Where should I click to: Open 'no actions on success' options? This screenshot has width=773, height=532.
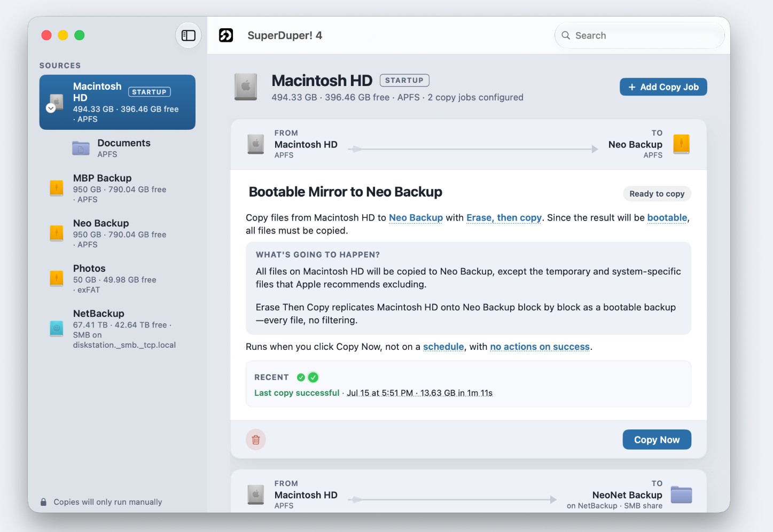(x=540, y=347)
